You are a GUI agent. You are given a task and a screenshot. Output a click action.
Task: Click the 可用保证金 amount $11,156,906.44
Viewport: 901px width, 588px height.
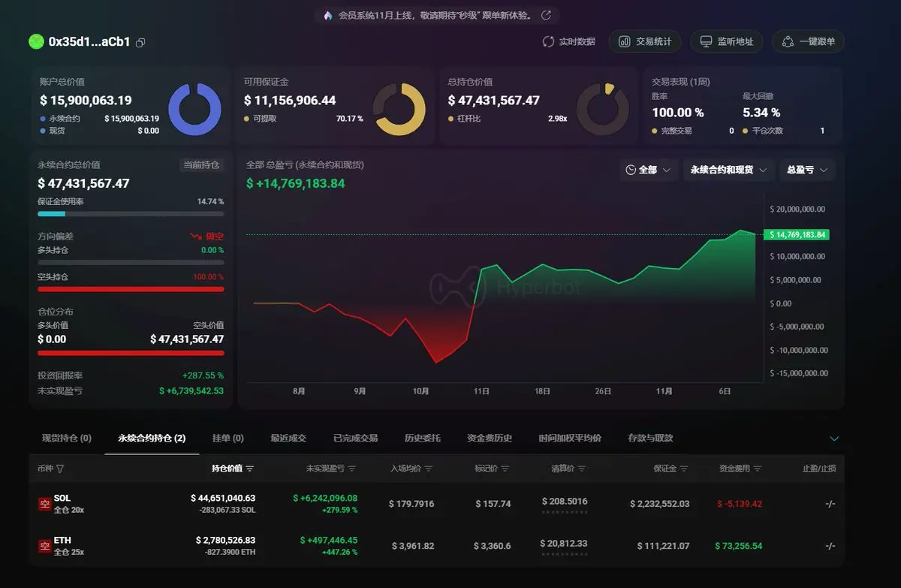click(x=290, y=101)
